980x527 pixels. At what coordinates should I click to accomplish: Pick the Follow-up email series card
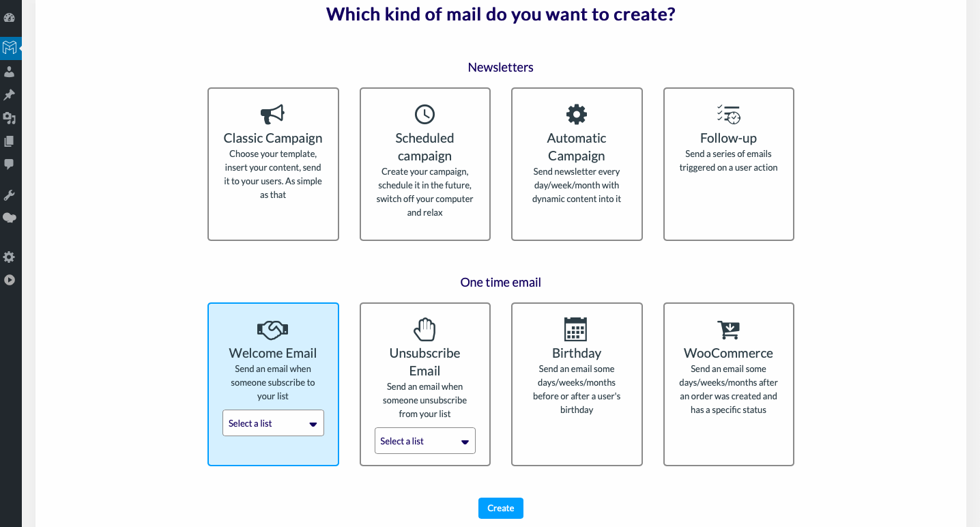tap(729, 164)
